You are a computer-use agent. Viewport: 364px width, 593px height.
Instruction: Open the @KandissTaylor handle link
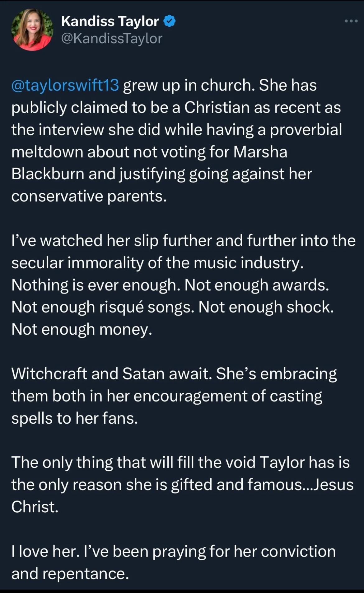point(112,39)
